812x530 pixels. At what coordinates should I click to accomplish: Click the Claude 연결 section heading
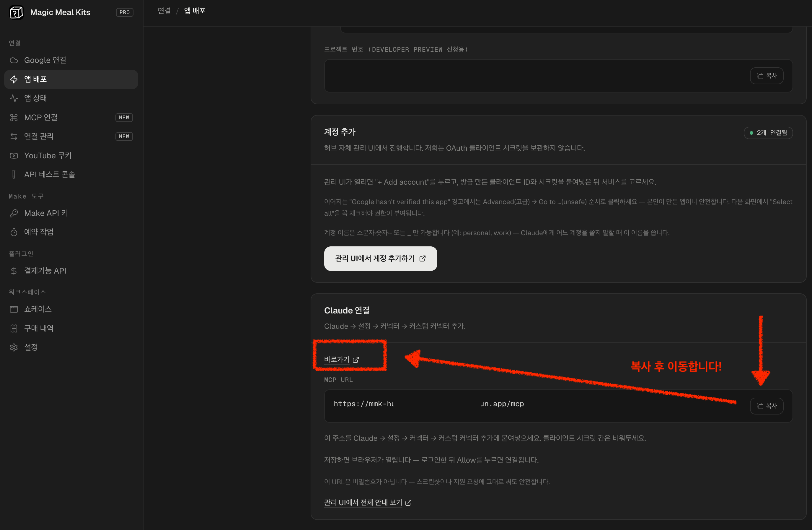click(347, 310)
